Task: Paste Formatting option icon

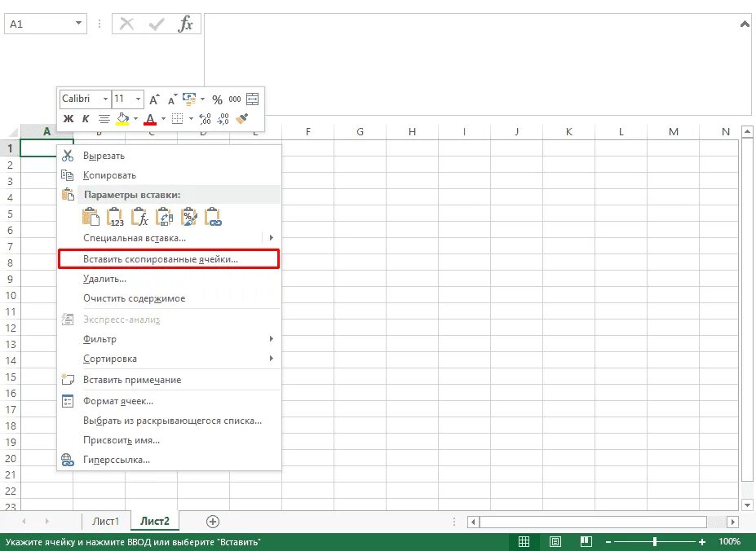Action: [x=189, y=217]
